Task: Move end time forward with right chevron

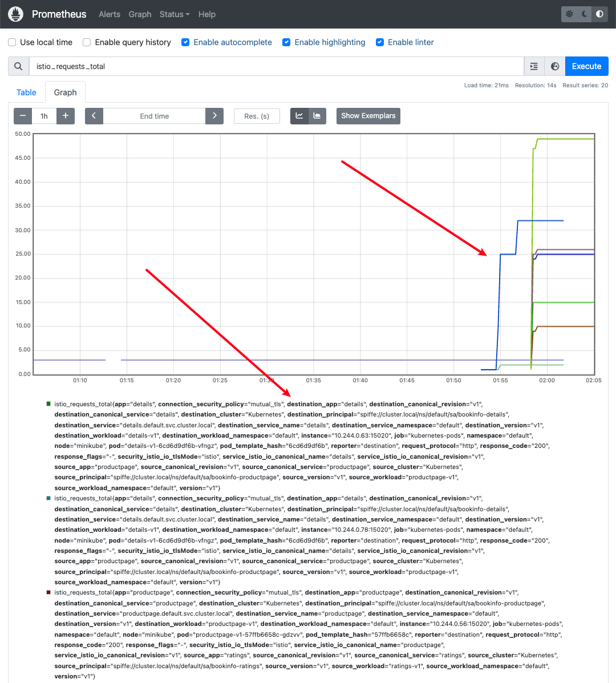Action: pyautogui.click(x=214, y=116)
